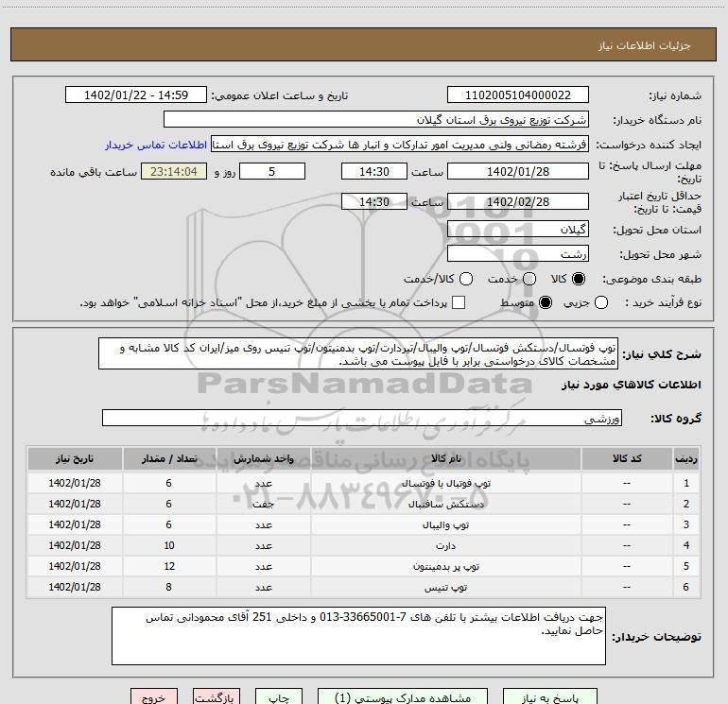The height and width of the screenshot is (704, 728).
Task: Open the اطلاعات تماس خریدار link
Action: pos(156,145)
